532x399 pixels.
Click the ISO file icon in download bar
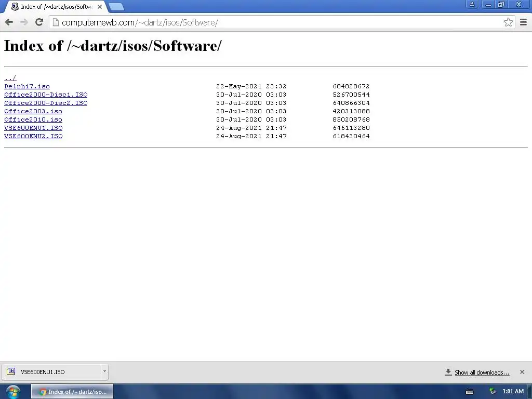(11, 371)
